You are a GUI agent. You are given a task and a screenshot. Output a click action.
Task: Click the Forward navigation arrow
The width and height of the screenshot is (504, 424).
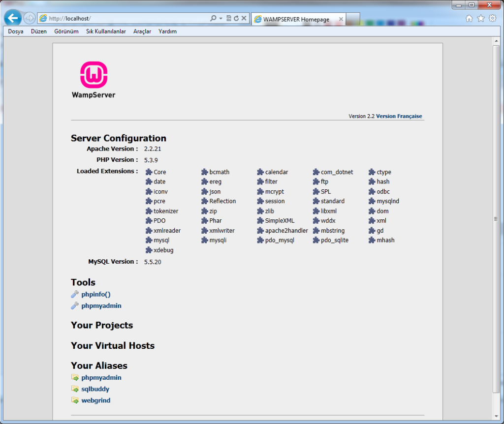[30, 18]
